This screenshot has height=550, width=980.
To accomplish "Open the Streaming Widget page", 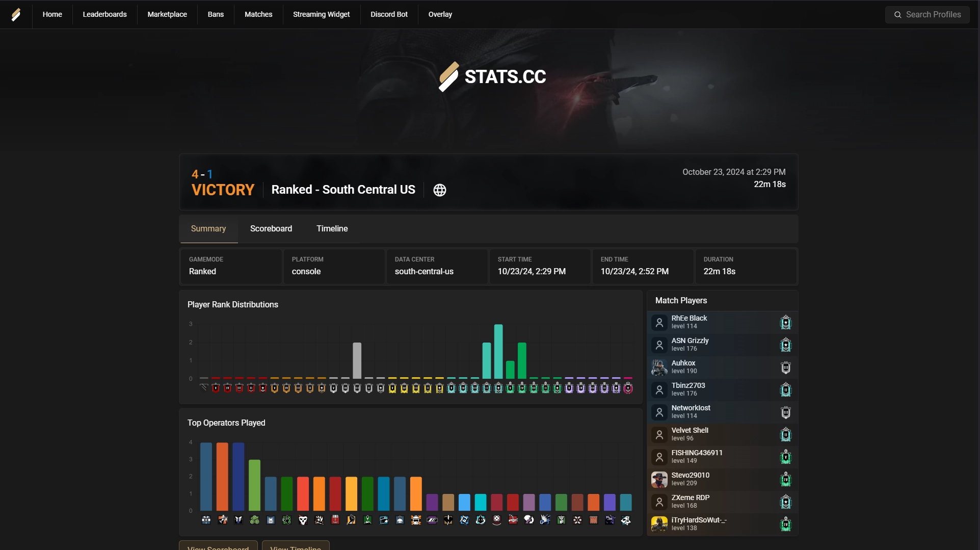I will (321, 14).
